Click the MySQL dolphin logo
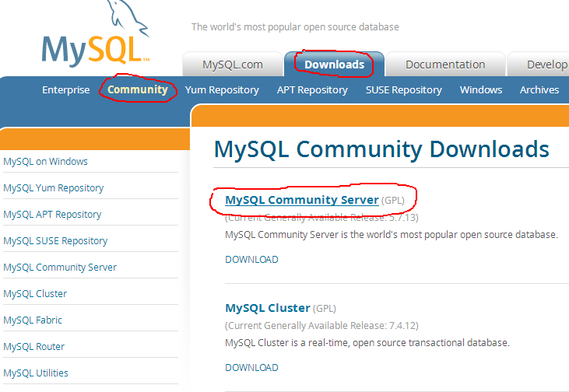The image size is (569, 392). tap(97, 34)
